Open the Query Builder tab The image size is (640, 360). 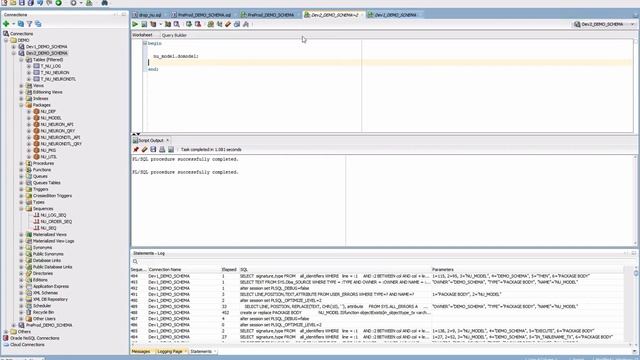pyautogui.click(x=174, y=35)
